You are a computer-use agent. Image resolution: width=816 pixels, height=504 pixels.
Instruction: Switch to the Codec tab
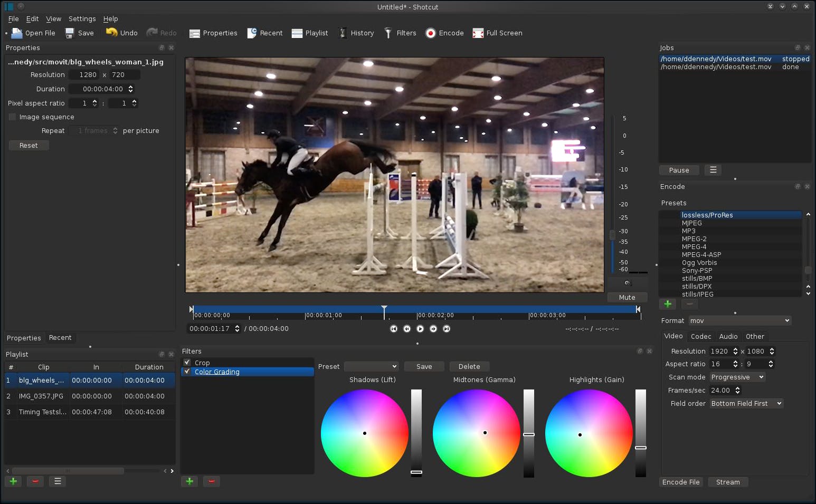tap(700, 337)
